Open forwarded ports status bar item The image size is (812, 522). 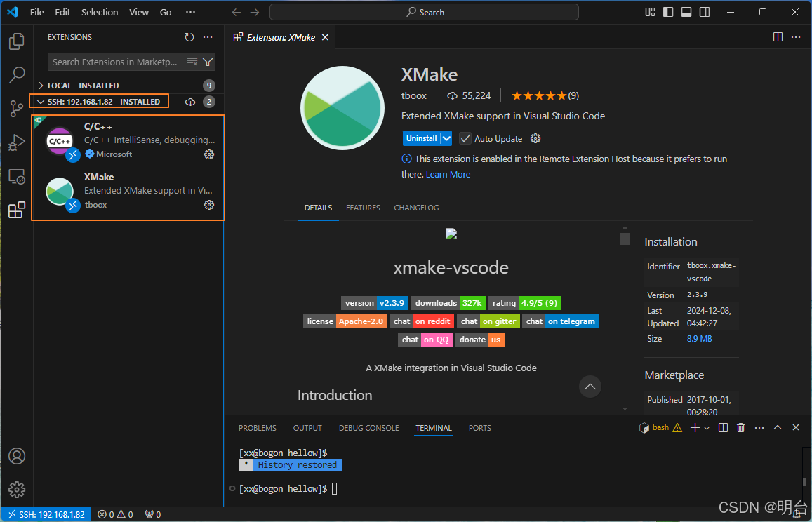(x=153, y=514)
